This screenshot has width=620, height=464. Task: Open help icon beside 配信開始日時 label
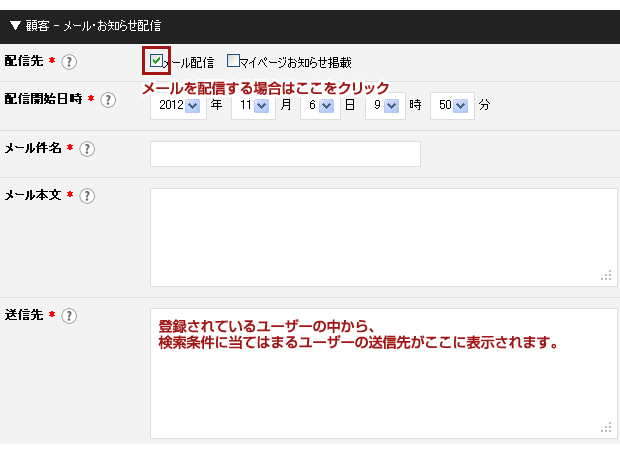pyautogui.click(x=108, y=100)
